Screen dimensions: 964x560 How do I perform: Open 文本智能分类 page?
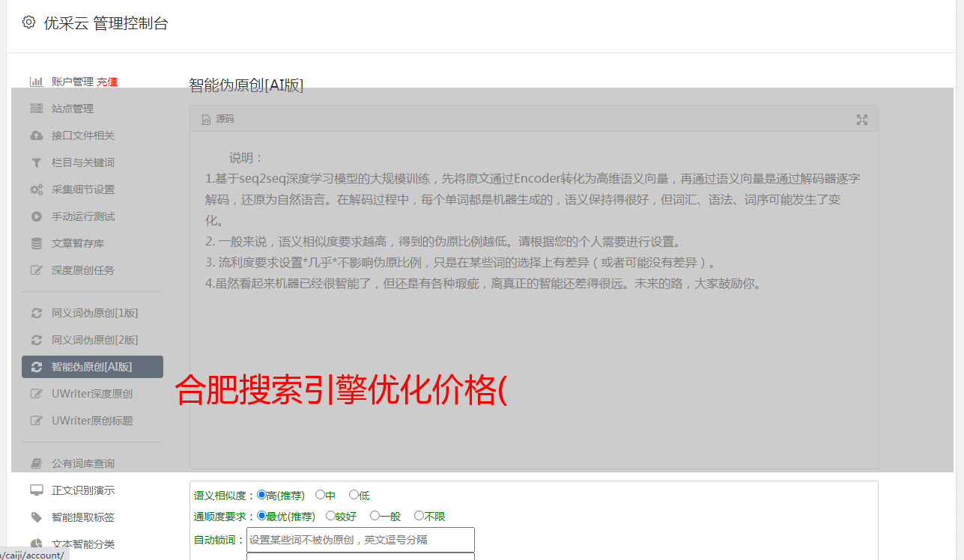tap(82, 544)
